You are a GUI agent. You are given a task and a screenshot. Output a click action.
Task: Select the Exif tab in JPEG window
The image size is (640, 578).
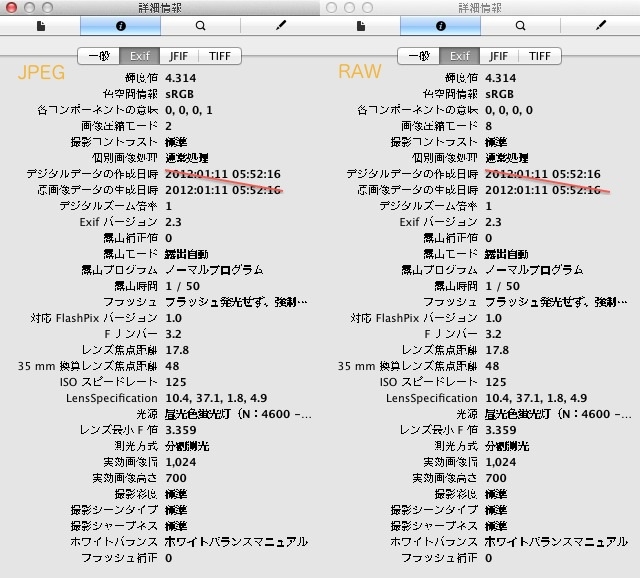140,56
